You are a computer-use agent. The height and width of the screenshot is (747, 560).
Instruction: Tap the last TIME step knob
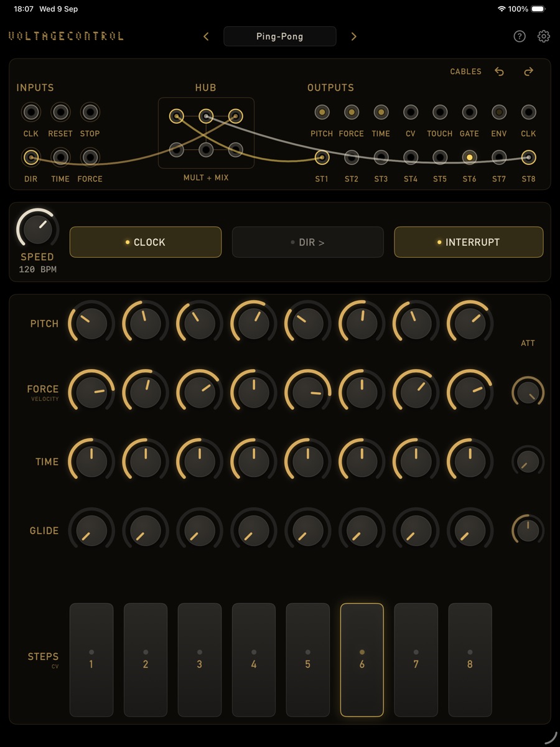coord(470,462)
